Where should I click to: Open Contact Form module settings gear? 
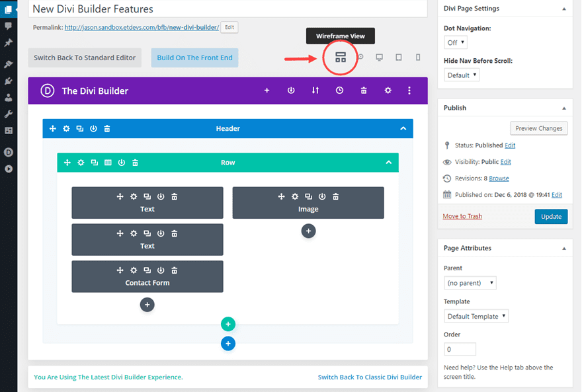tap(134, 270)
